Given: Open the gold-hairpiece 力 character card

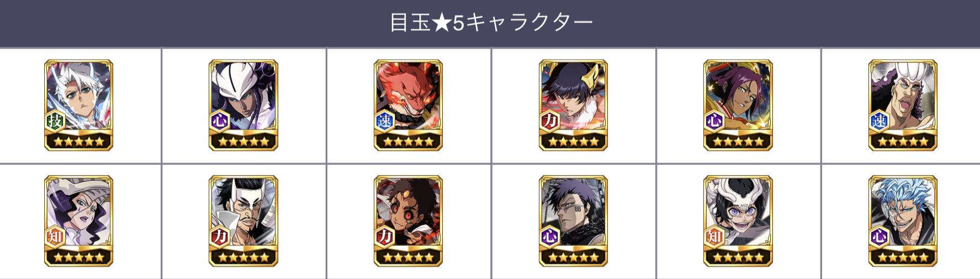Looking at the screenshot, I should click(573, 105).
